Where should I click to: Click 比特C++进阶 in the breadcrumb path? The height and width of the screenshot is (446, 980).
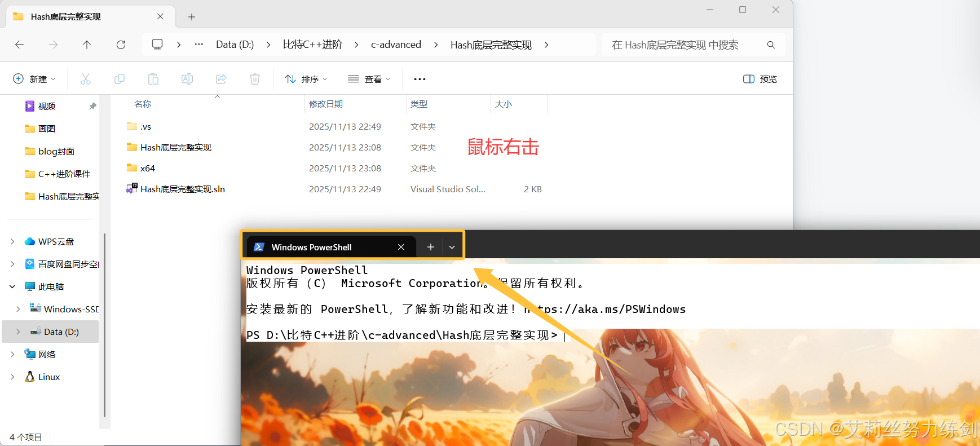point(312,45)
